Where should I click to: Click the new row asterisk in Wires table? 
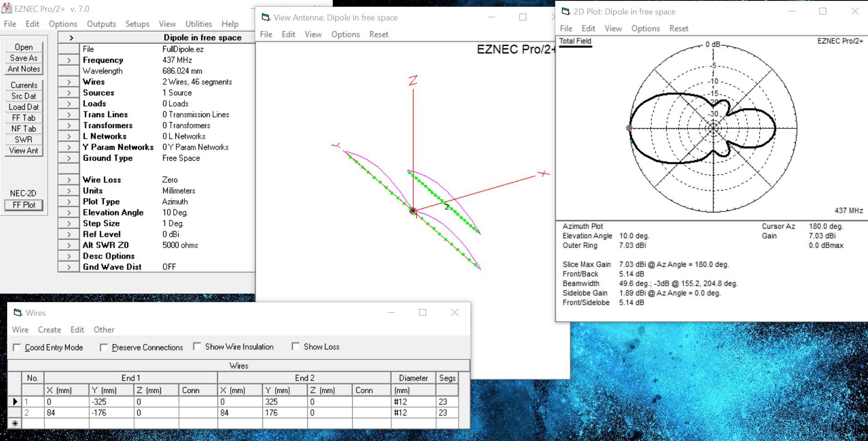coord(15,423)
